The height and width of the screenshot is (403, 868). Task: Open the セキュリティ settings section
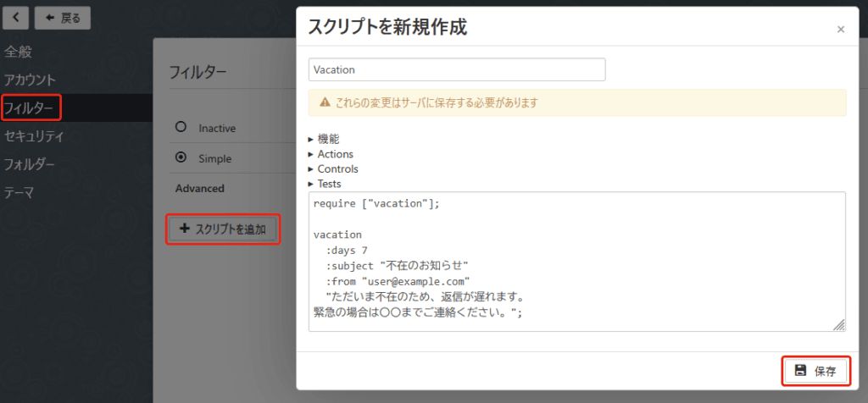pos(34,136)
